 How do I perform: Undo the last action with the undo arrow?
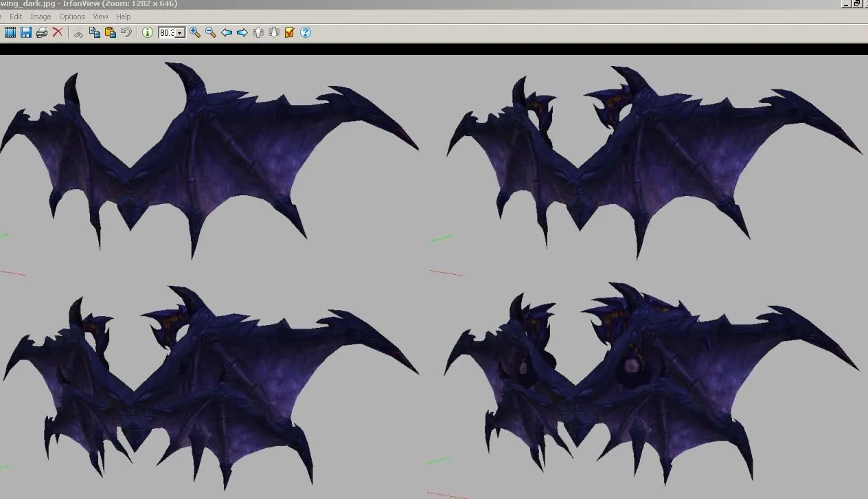click(126, 32)
